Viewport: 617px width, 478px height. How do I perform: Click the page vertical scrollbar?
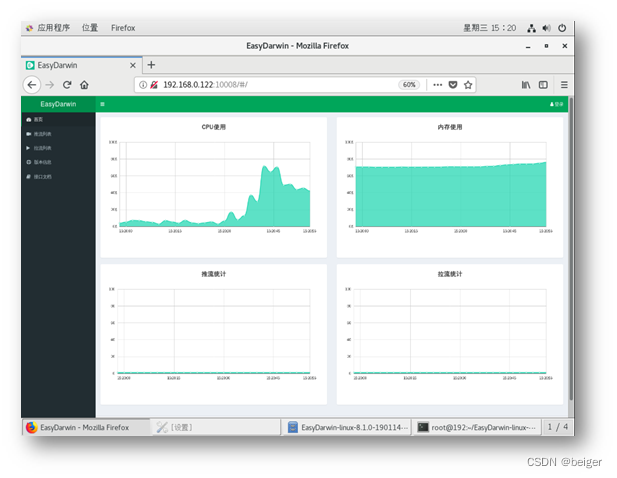(571, 249)
